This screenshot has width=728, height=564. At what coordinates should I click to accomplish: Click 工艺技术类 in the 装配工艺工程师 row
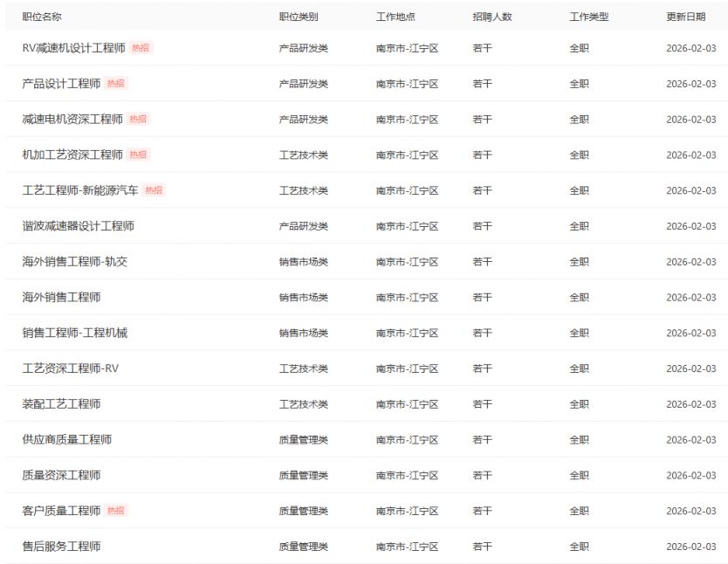(x=304, y=404)
